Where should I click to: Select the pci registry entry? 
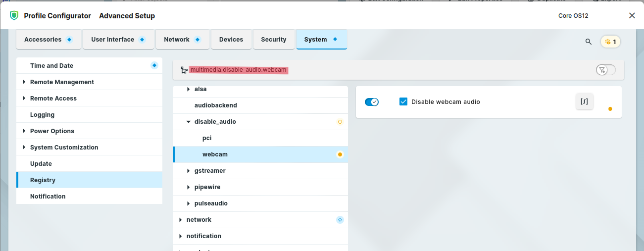tap(207, 138)
